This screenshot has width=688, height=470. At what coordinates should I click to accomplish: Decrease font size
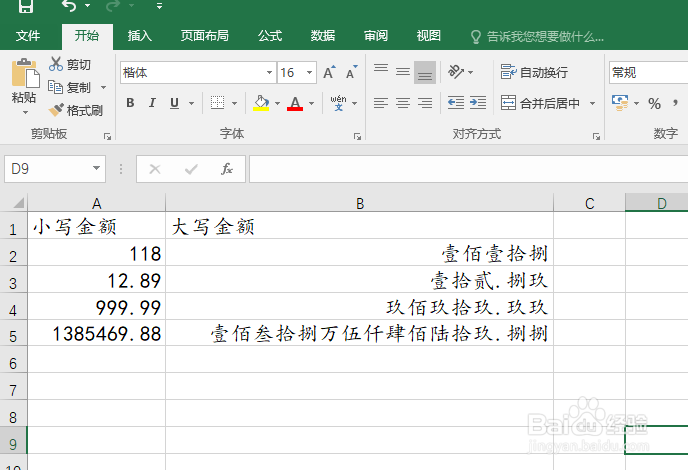[x=351, y=72]
